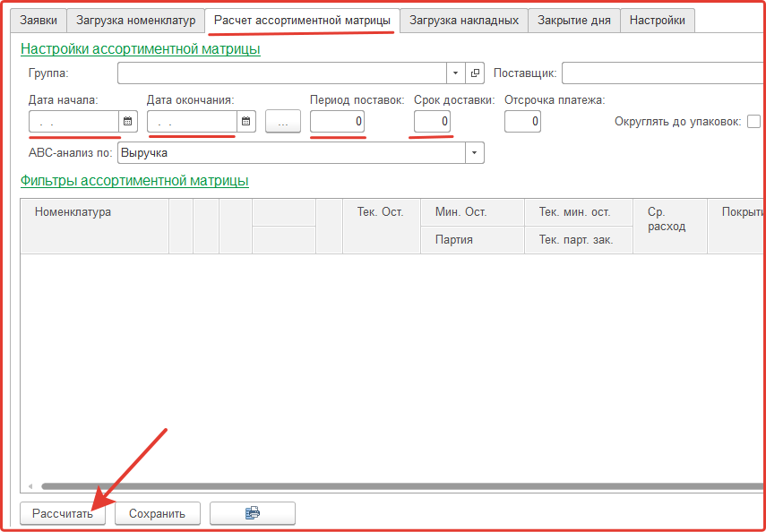Click the Партия column header
This screenshot has height=532, width=766.
coord(472,240)
